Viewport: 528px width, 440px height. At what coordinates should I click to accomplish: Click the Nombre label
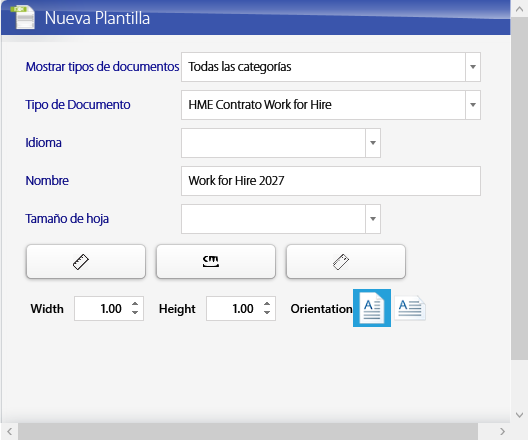click(x=47, y=181)
